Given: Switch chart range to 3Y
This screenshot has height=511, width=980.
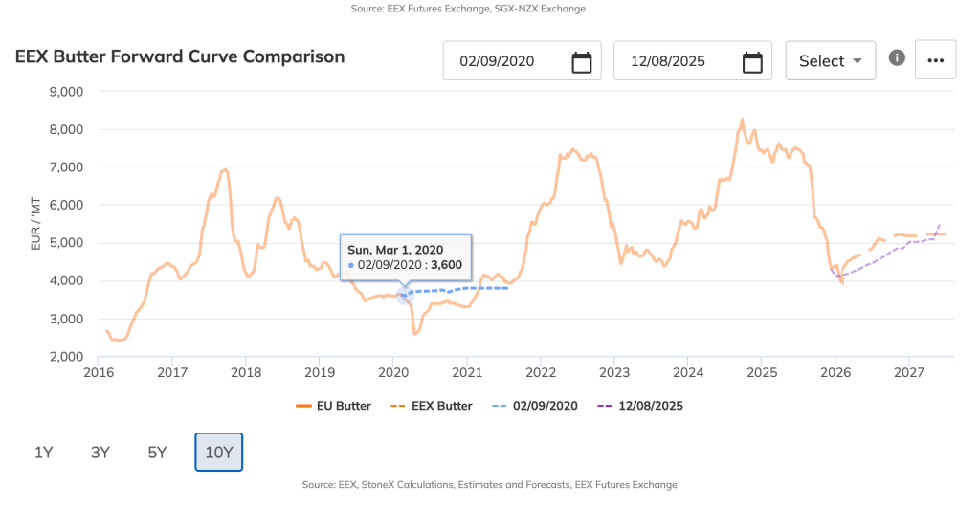Looking at the screenshot, I should pyautogui.click(x=100, y=453).
